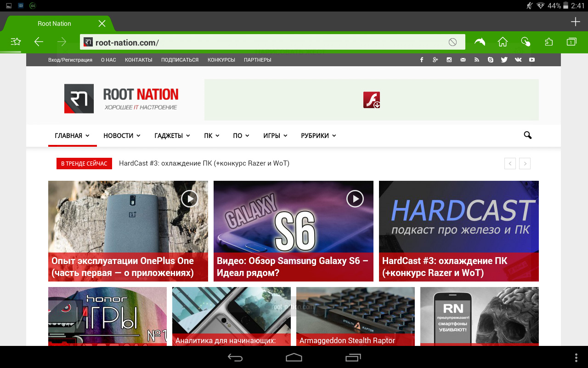The width and height of the screenshot is (588, 368).
Task: Open the RN skull warning thumbnail
Action: pos(480,316)
